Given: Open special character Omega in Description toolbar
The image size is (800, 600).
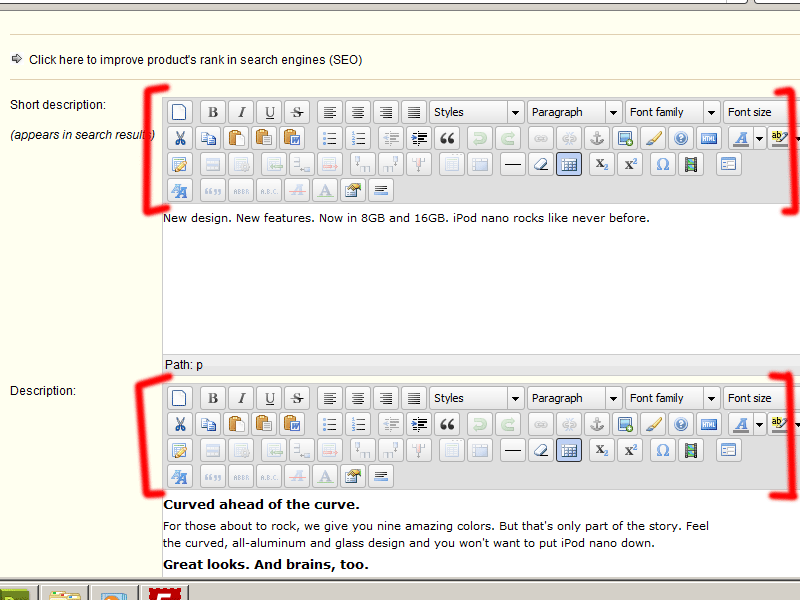Looking at the screenshot, I should tap(663, 451).
